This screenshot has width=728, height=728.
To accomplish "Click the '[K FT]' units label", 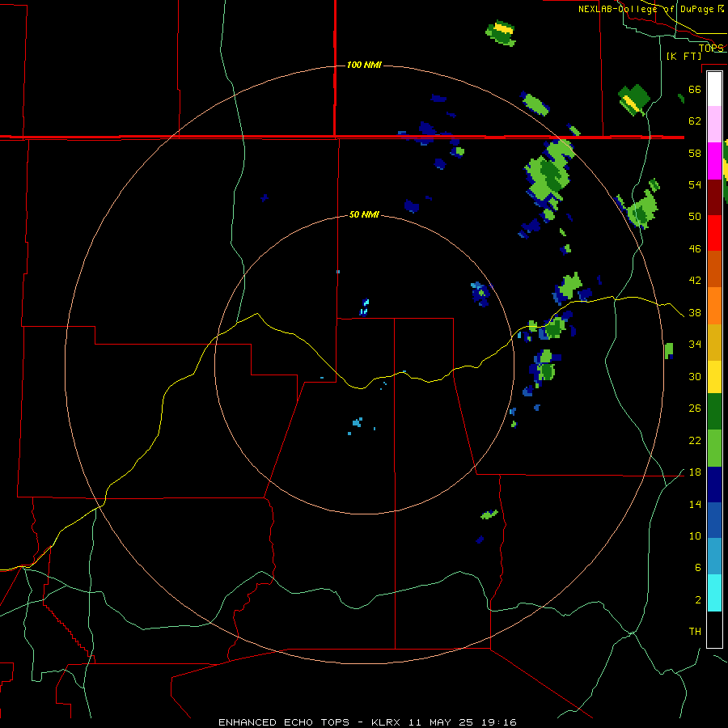I will pos(684,56).
